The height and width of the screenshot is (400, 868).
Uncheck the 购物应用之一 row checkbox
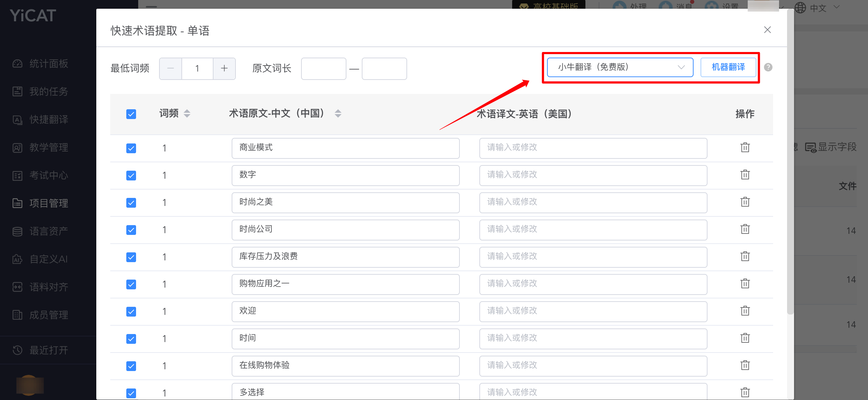131,284
